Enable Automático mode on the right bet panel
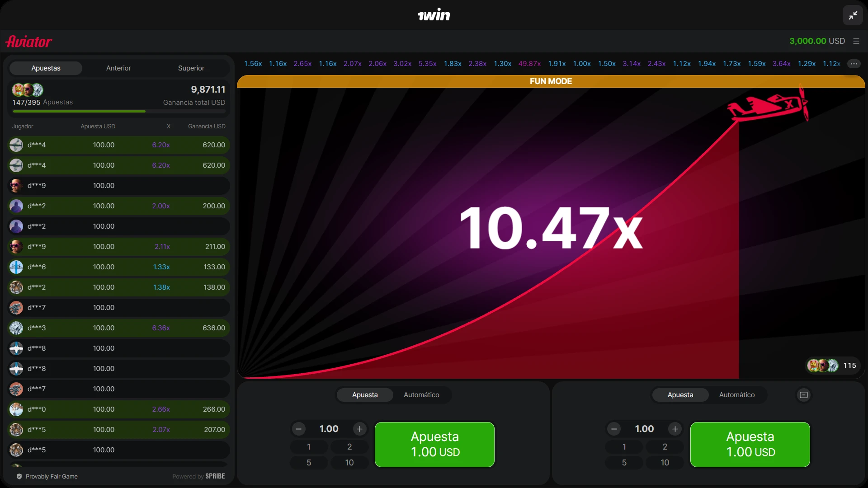Image resolution: width=868 pixels, height=488 pixels. tap(736, 394)
